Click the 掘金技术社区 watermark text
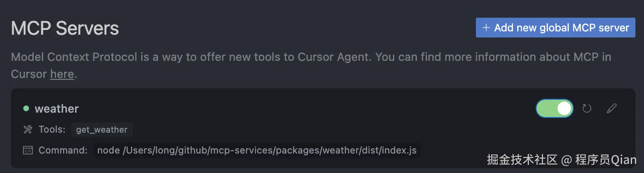Image resolution: width=644 pixels, height=173 pixels. coord(521,160)
